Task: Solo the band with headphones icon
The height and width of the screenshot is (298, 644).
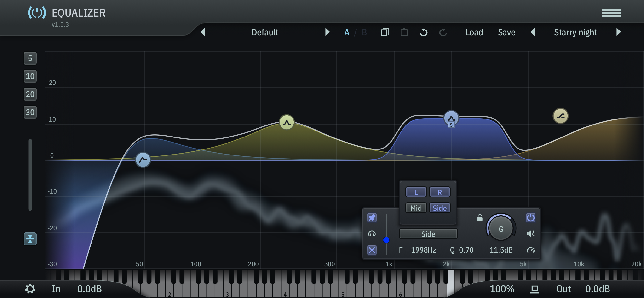Action: coord(372,234)
